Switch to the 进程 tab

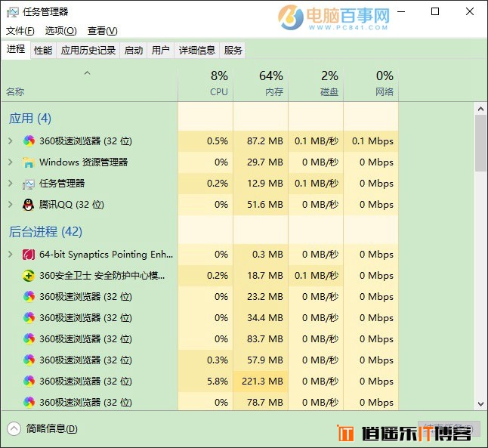click(16, 49)
